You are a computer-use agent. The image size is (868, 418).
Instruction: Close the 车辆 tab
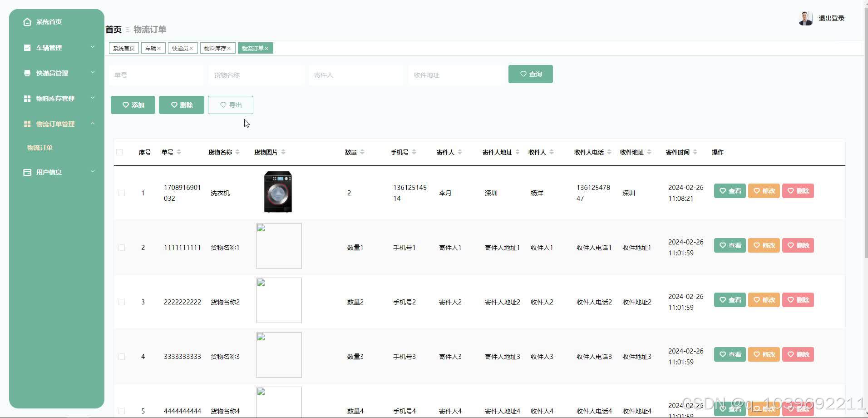point(159,49)
